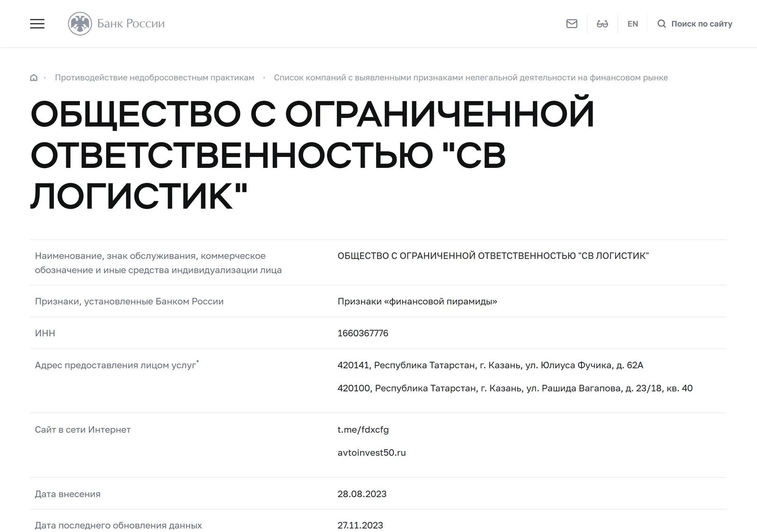The height and width of the screenshot is (532, 757).
Task: Select address on ул. Юлиуса Фучика
Action: pyautogui.click(x=490, y=365)
